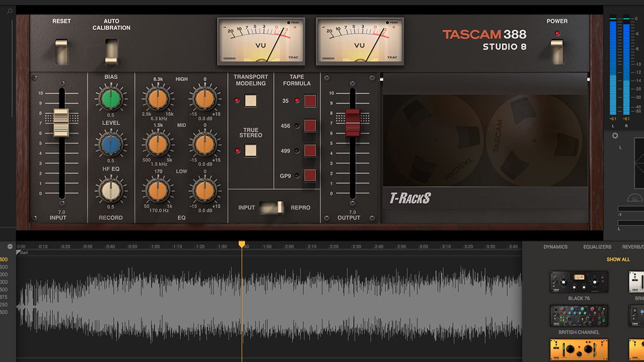Click the yellow playhead marker
The image size is (644, 362).
pyautogui.click(x=241, y=245)
